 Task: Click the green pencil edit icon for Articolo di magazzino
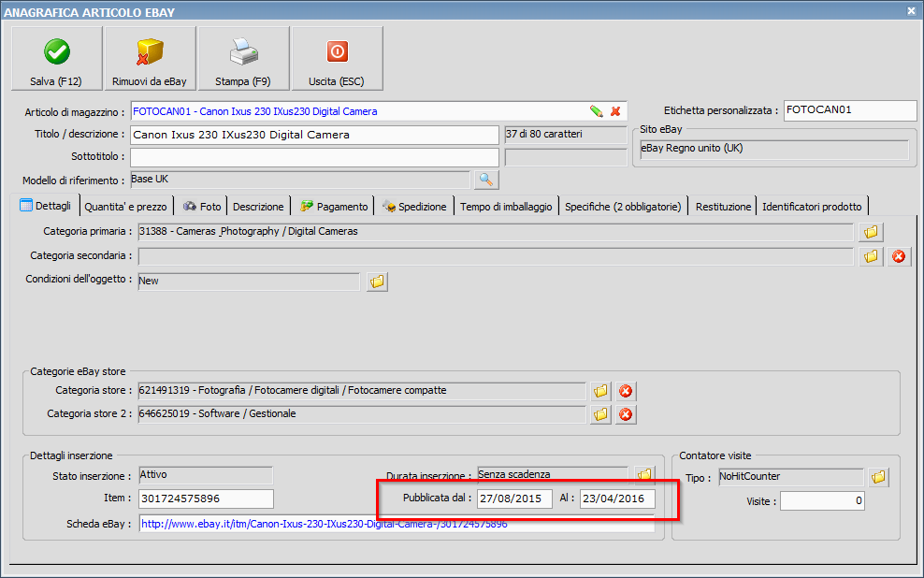(597, 111)
